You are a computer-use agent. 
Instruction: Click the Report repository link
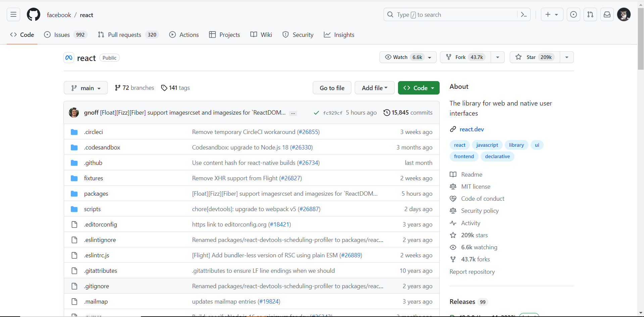(x=472, y=272)
